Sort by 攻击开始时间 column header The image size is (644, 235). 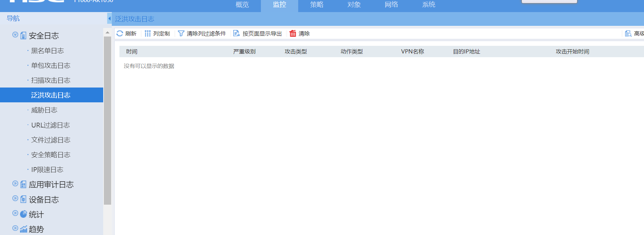573,51
